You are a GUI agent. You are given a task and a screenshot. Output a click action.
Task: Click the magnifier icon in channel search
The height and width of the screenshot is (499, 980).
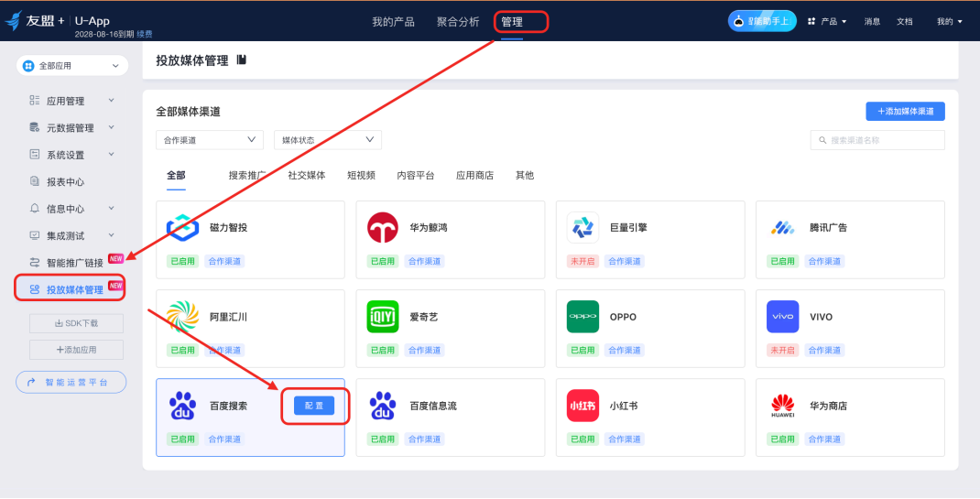(x=822, y=140)
